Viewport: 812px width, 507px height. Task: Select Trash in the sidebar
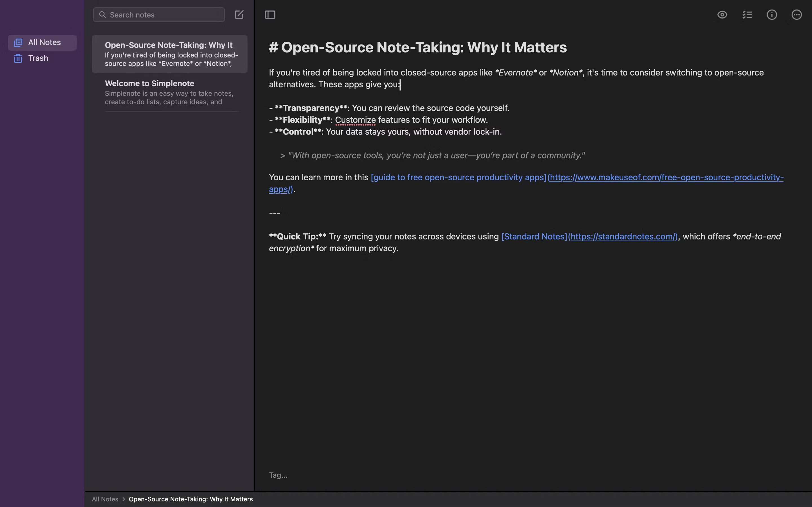(38, 58)
